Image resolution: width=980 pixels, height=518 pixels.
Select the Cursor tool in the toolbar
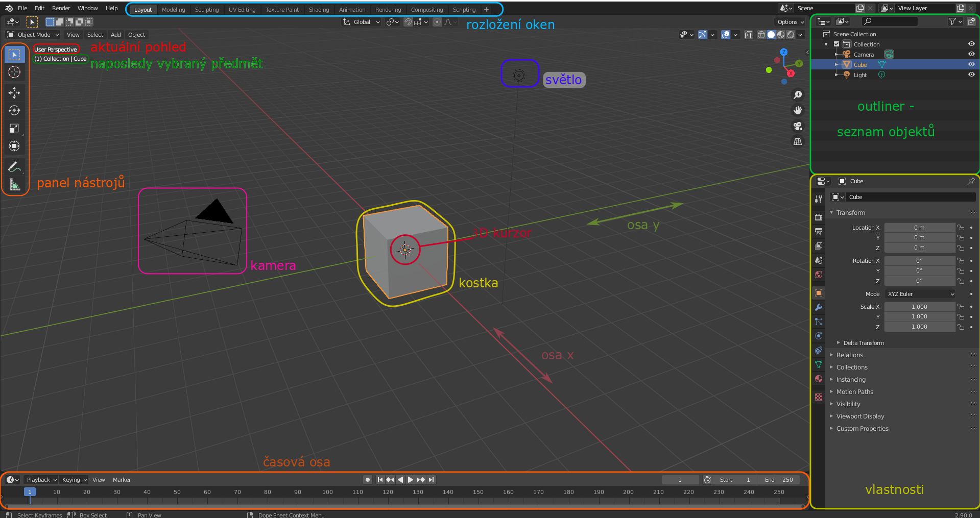point(14,72)
